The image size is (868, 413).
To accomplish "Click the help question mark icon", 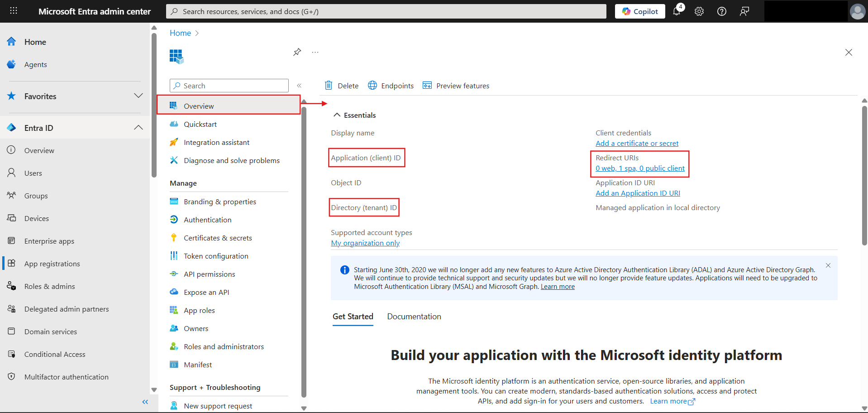I will coord(722,11).
